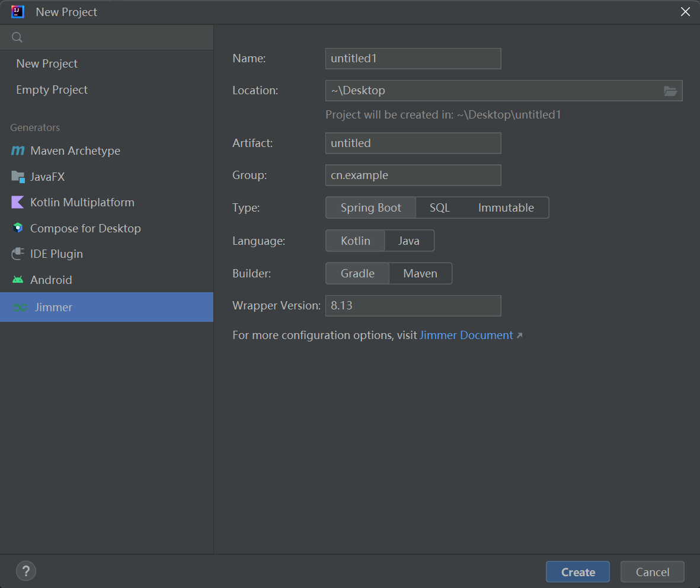Select the Maven Archetype generator
This screenshot has width=700, height=588.
[x=72, y=151]
